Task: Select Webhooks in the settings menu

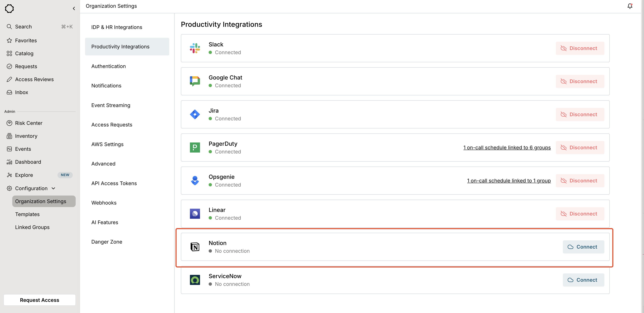Action: pos(104,203)
